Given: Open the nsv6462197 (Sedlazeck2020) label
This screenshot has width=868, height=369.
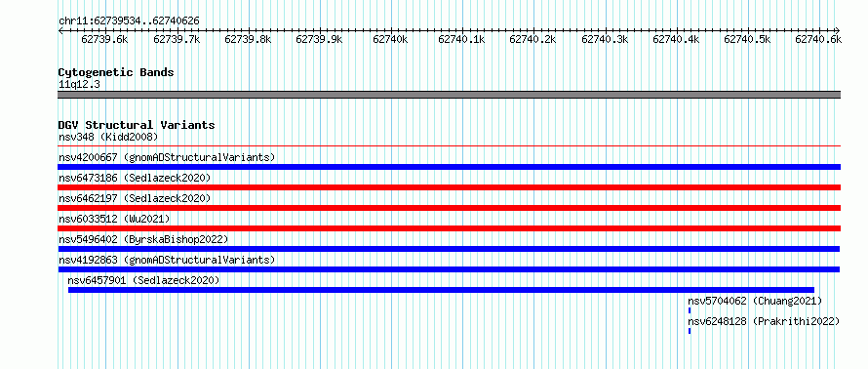Looking at the screenshot, I should click(135, 198).
